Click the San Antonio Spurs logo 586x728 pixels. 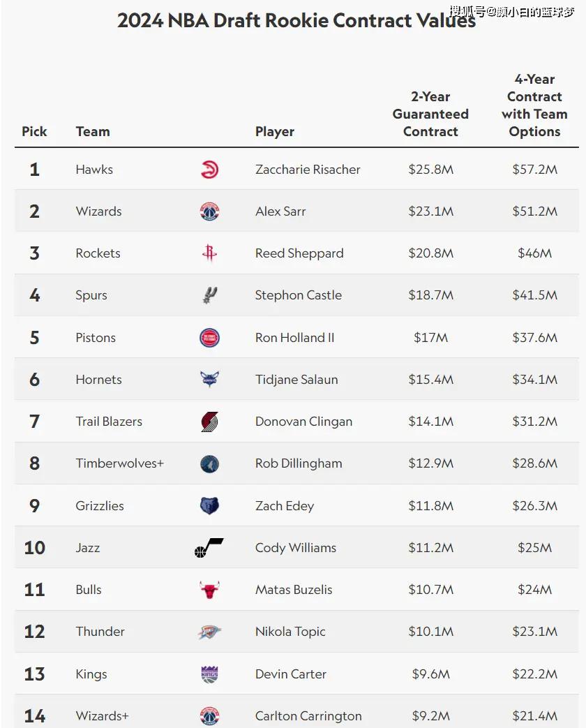click(x=209, y=295)
